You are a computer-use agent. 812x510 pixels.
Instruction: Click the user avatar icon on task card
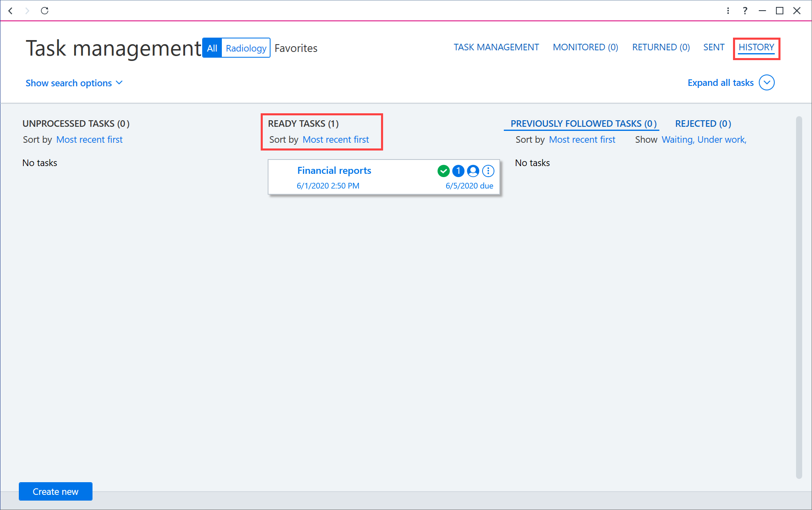point(473,171)
